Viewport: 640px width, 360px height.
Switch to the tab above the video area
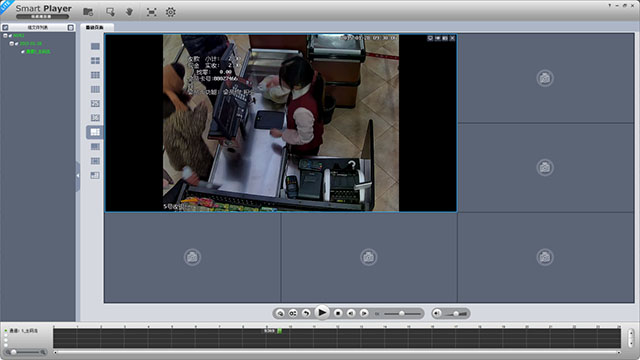pos(96,27)
